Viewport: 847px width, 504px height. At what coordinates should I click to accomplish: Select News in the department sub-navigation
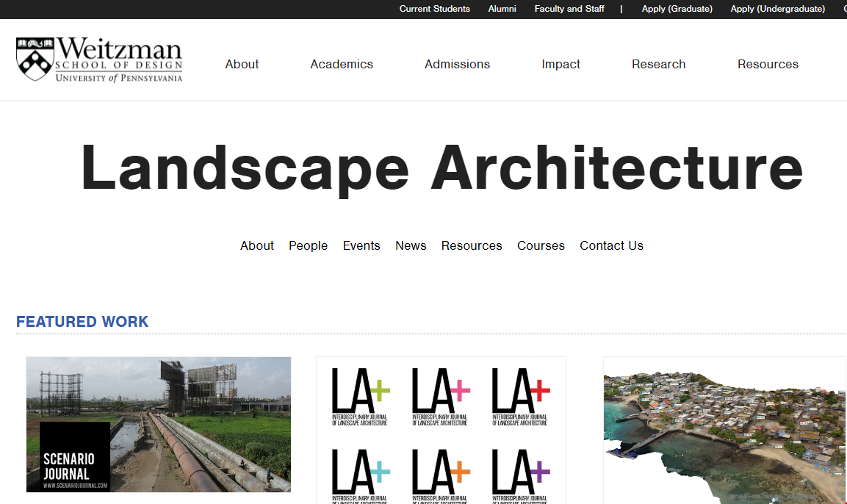tap(411, 246)
